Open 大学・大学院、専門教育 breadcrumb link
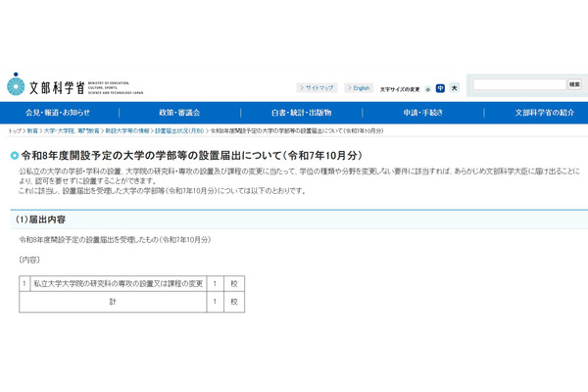Image resolution: width=588 pixels, height=392 pixels. (x=72, y=131)
